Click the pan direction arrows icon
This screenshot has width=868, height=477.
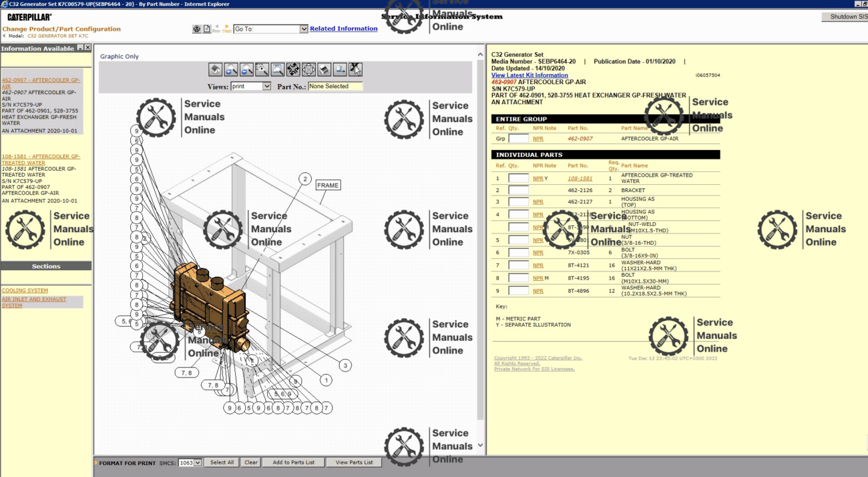[308, 69]
